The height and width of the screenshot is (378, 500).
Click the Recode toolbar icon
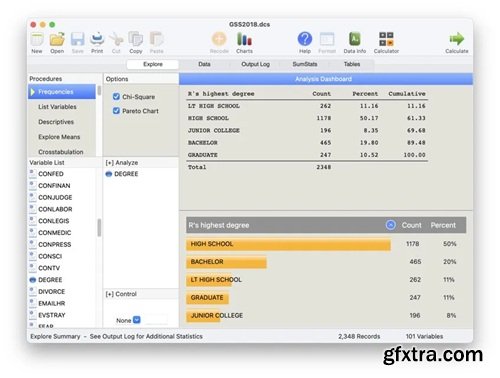tap(219, 39)
